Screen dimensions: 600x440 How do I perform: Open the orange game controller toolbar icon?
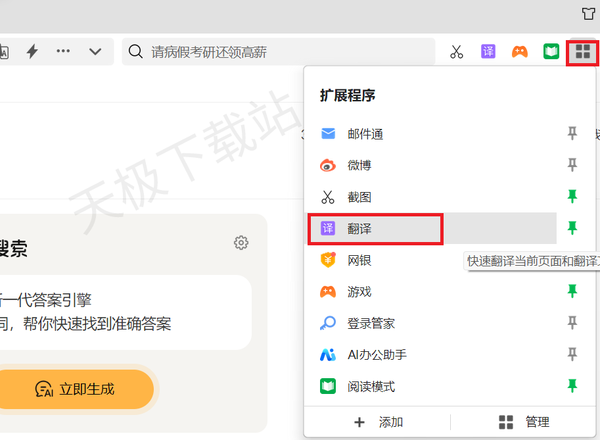tap(520, 51)
